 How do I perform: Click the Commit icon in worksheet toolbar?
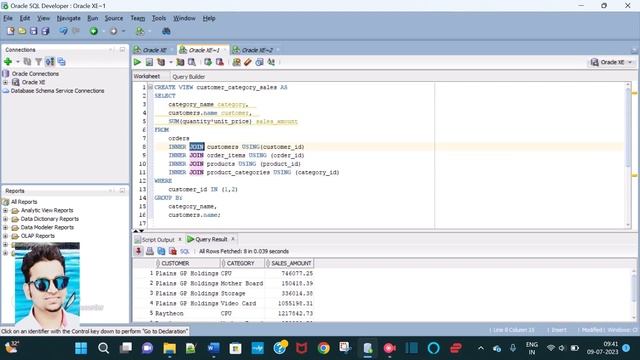pos(208,62)
